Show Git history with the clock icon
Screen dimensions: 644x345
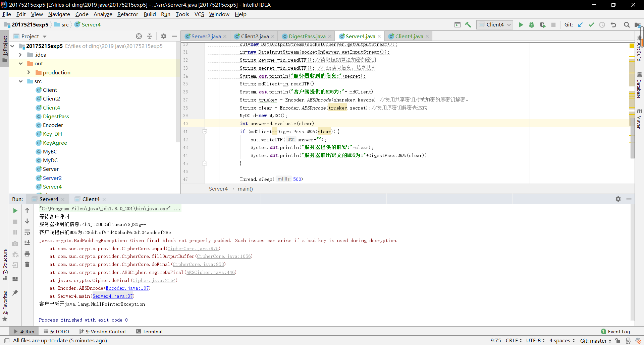click(x=602, y=25)
